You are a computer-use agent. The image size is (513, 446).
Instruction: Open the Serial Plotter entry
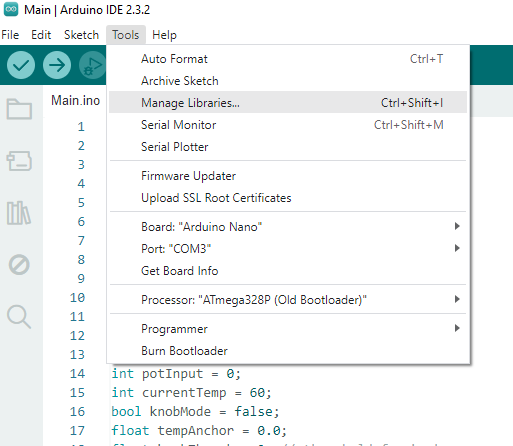[288, 147]
